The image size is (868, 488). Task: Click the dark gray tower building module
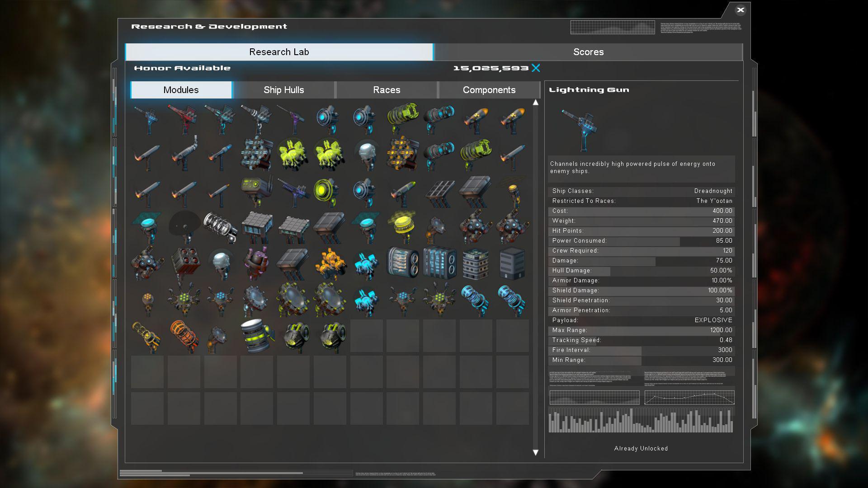(x=512, y=263)
